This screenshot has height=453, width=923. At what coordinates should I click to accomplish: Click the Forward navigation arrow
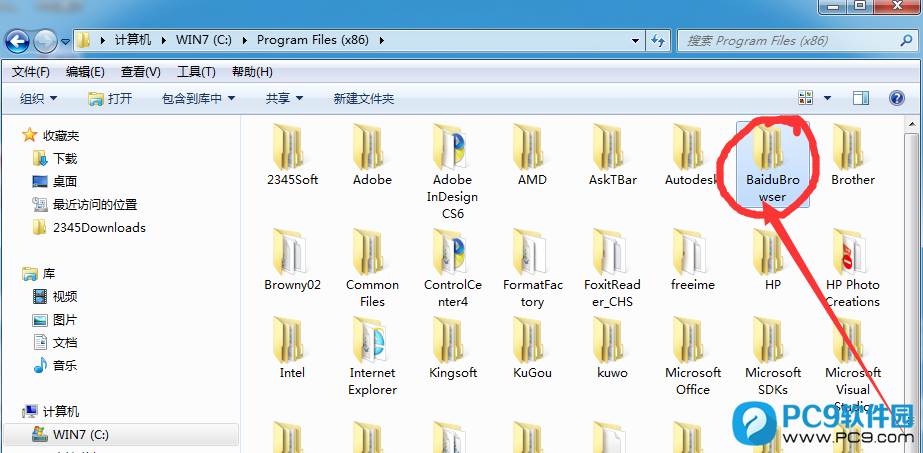[x=45, y=41]
